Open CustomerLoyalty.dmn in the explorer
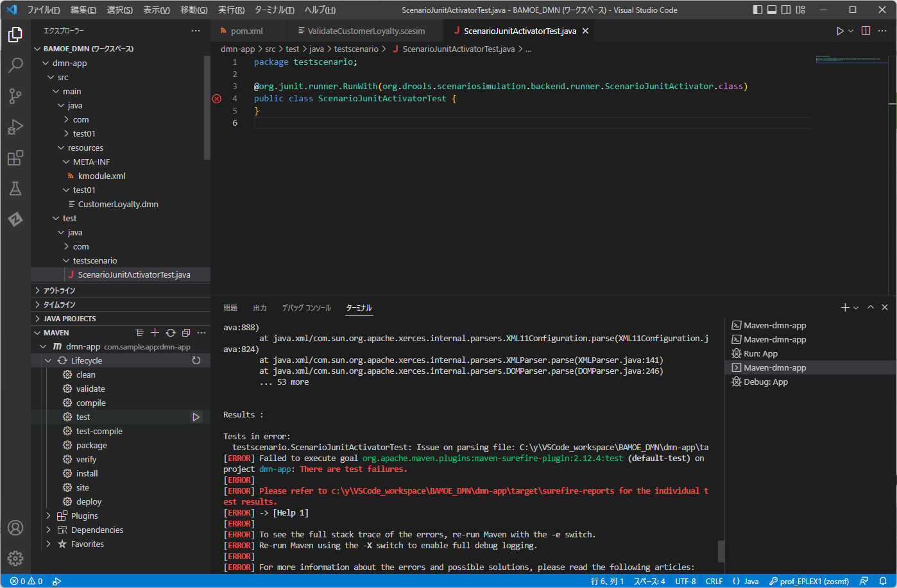Screen dimensions: 897x588 tap(118, 205)
